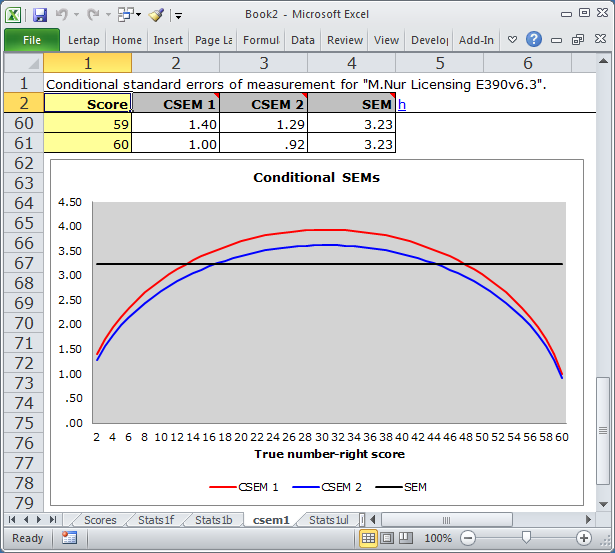Click the CSEM 2 blue legend entry

click(x=327, y=487)
